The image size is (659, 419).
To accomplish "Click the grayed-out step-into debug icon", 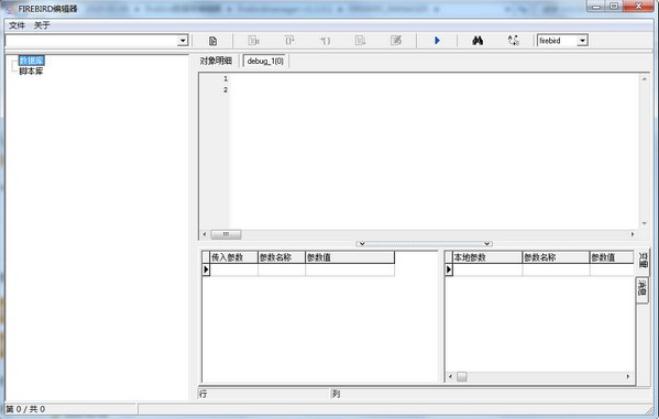I will coord(253,41).
